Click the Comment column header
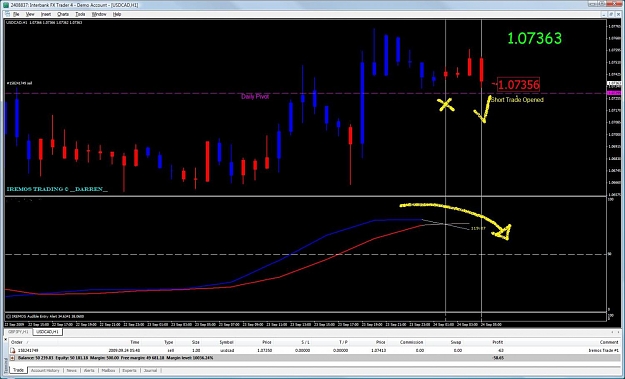This screenshot has width=625, height=379. pos(609,342)
